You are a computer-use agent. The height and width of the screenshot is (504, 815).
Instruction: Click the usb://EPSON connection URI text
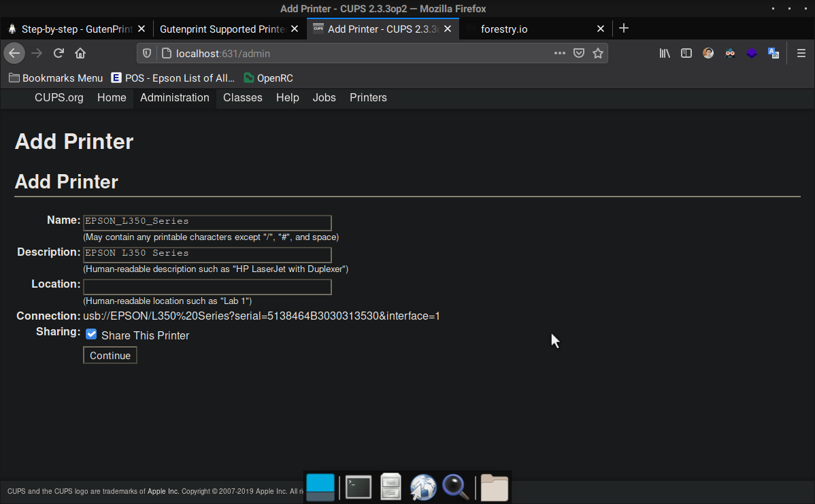[x=261, y=316]
